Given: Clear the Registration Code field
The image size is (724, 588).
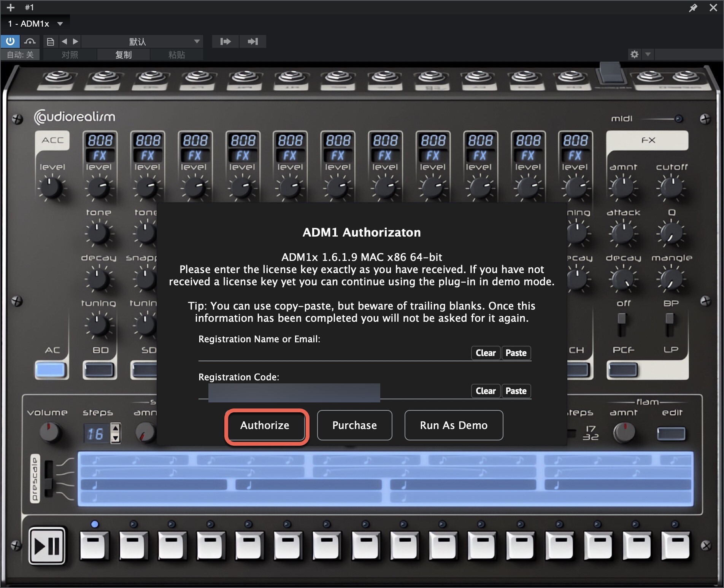Looking at the screenshot, I should [x=486, y=391].
